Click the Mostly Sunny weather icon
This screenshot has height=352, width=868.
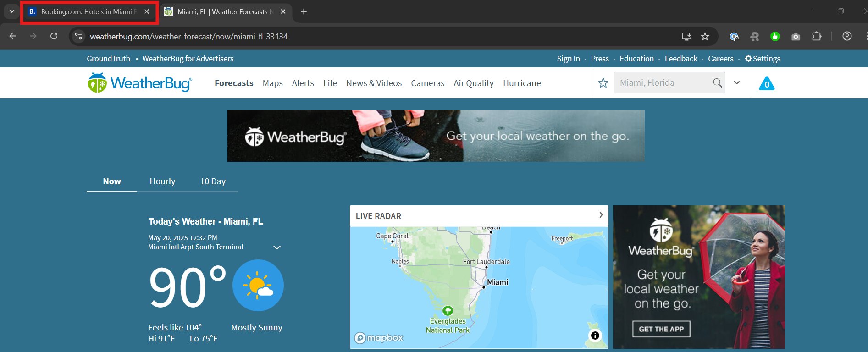(258, 285)
